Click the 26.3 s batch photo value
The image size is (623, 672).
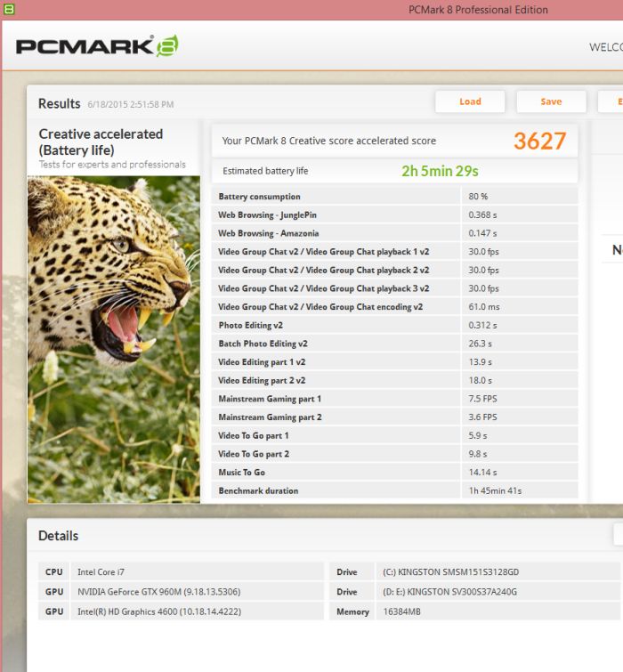[x=480, y=344]
